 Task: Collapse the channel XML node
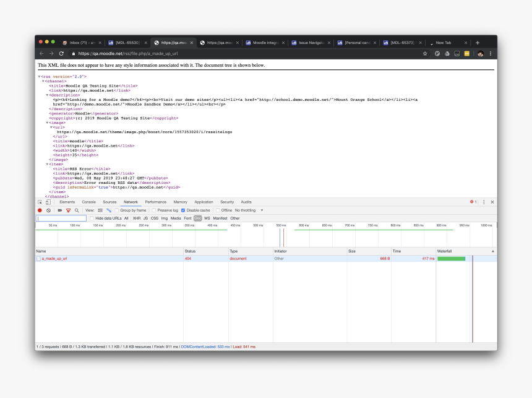click(x=43, y=82)
